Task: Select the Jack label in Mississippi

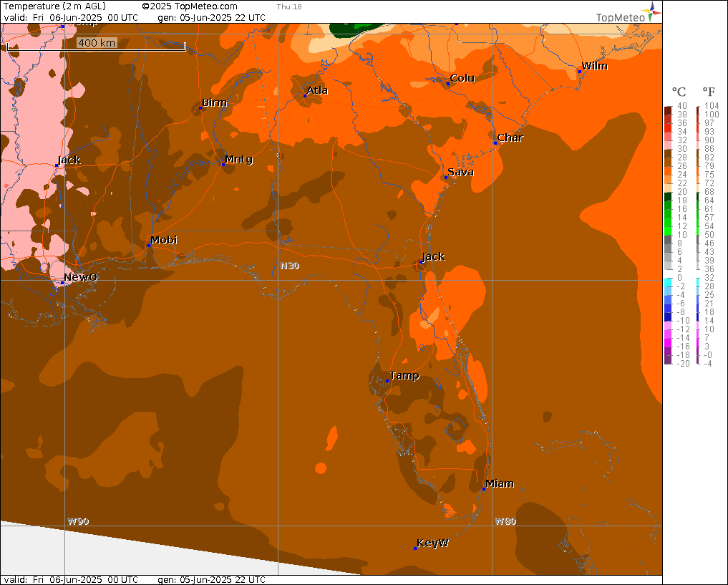Action: coord(69,160)
